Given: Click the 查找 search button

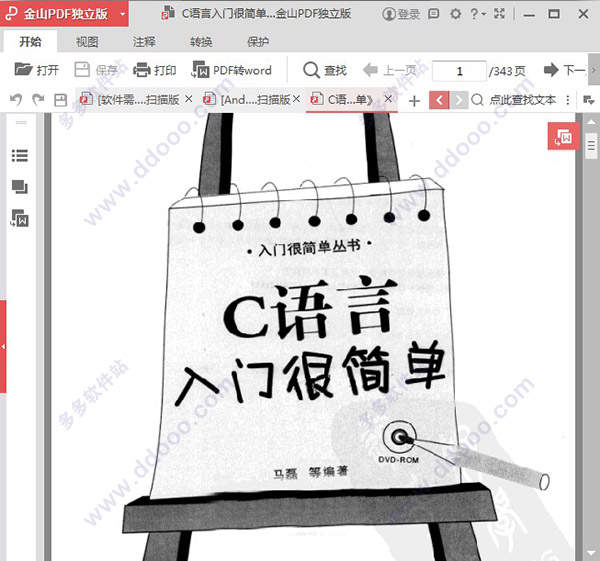Looking at the screenshot, I should tap(324, 70).
